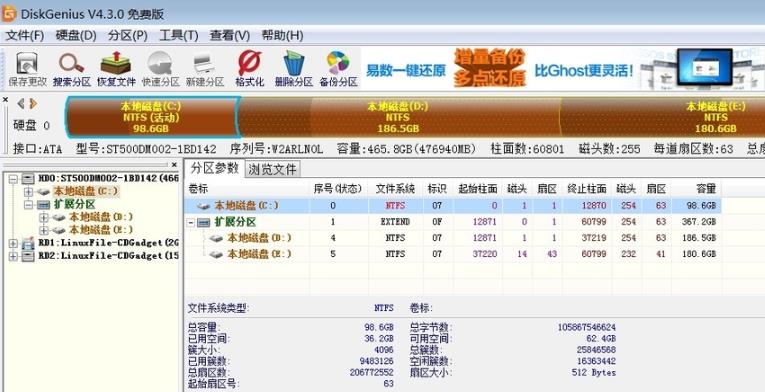Select 本地磁盘(D:) in left tree
Viewport: 765px width, 392px height.
pos(101,217)
